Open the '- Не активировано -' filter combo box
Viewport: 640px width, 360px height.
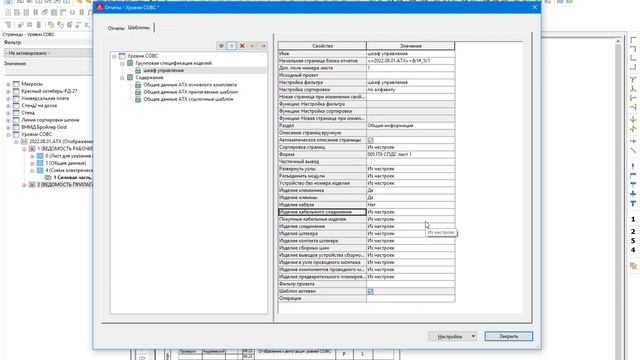[48, 53]
